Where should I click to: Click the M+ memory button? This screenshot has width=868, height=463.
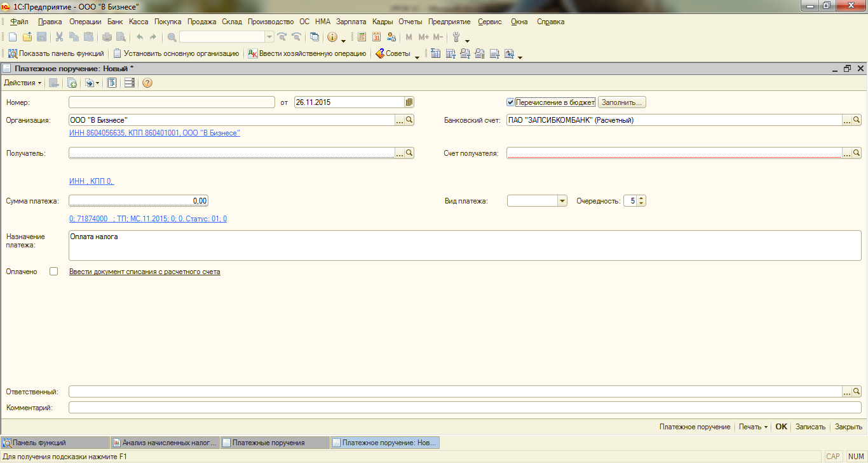[x=424, y=37]
